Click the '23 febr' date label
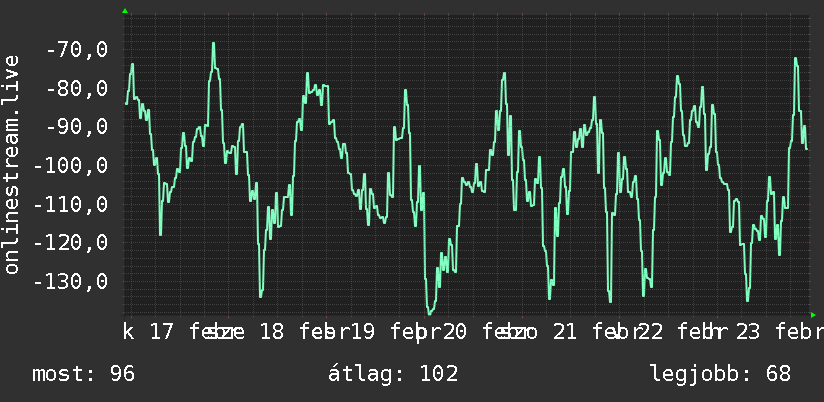The width and height of the screenshot is (824, 402). point(780,332)
